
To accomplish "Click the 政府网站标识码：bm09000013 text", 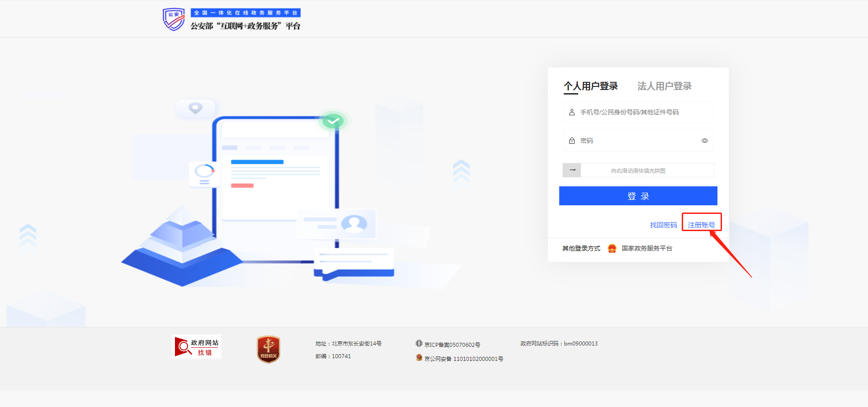I will 559,344.
